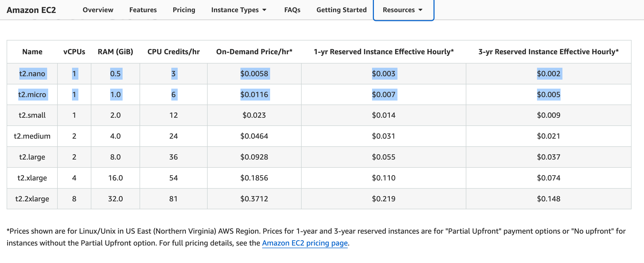Select the t2.medium name cell
The height and width of the screenshot is (263, 644).
32,136
